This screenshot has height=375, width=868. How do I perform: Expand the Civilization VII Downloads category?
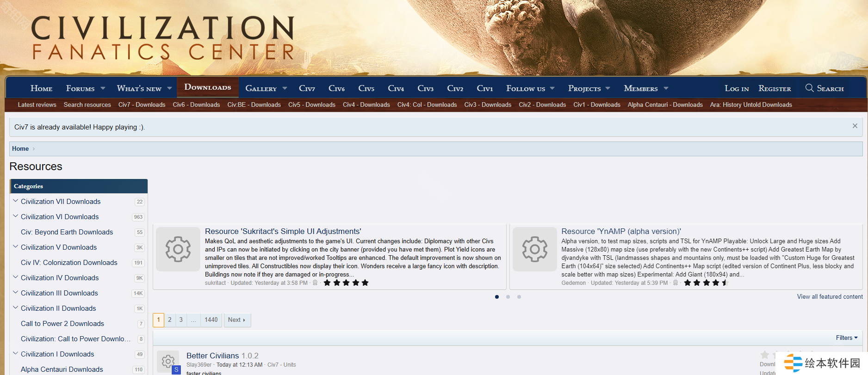pyautogui.click(x=16, y=201)
